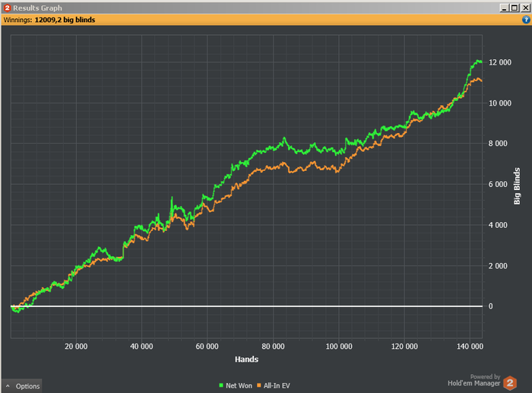This screenshot has height=393, width=532.
Task: Click the Hands axis title
Action: click(247, 359)
